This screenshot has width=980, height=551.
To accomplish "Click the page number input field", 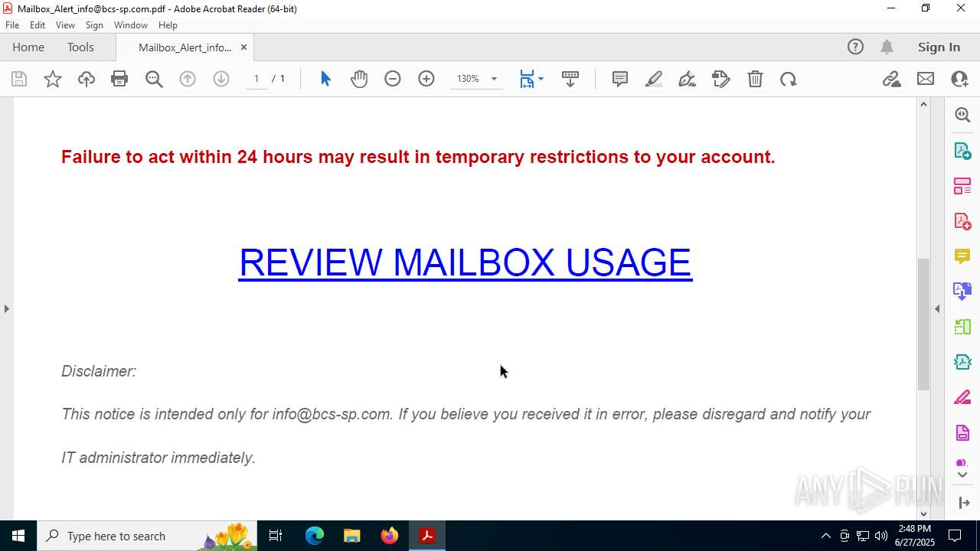I will [256, 79].
